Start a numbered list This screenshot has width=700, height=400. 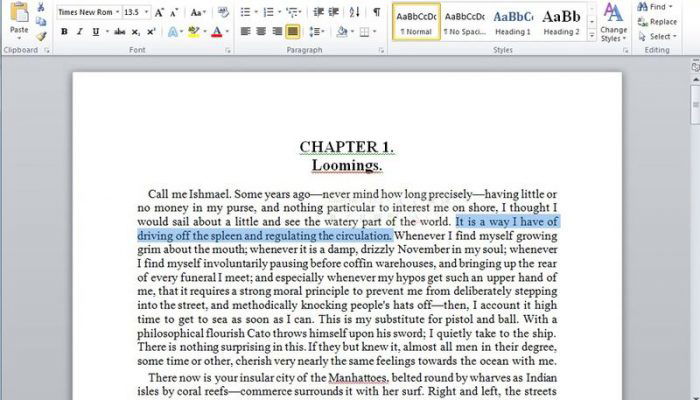(269, 12)
